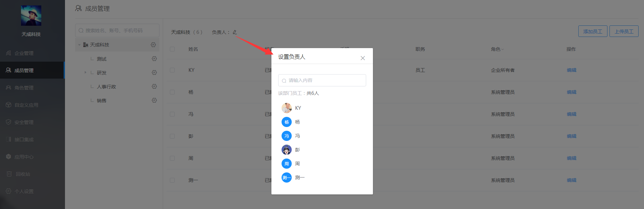
Task: Click the edit pencil icon beside 负责人
Action: point(235,32)
